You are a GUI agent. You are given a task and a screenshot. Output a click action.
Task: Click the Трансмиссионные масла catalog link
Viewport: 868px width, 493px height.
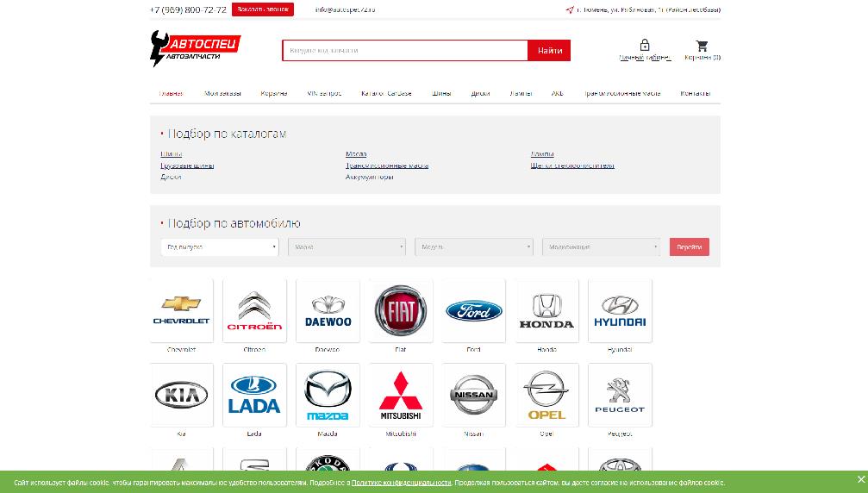pyautogui.click(x=387, y=165)
